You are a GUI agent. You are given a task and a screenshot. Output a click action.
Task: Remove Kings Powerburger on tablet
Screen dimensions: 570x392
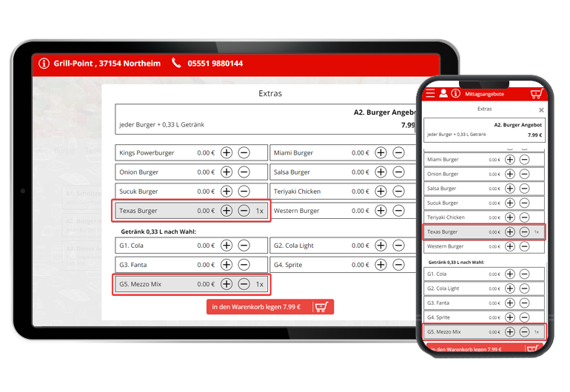tap(244, 152)
